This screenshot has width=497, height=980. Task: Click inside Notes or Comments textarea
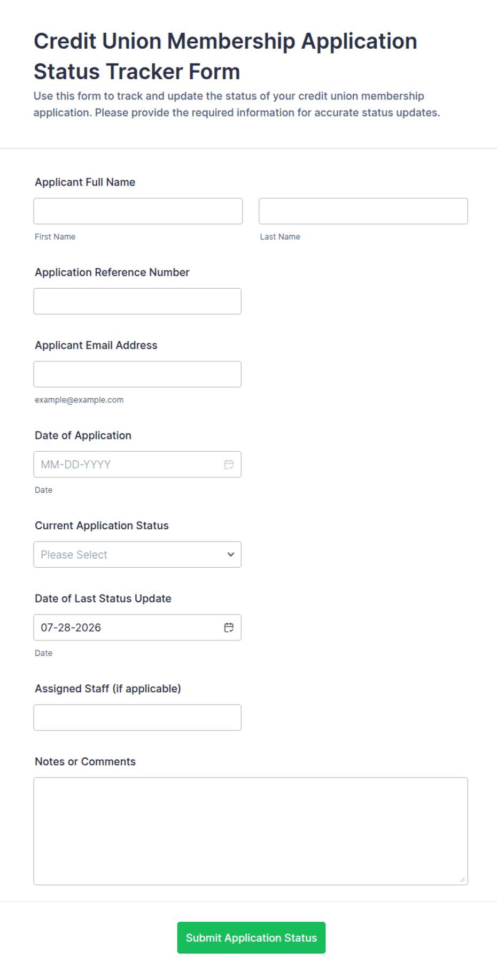(251, 831)
